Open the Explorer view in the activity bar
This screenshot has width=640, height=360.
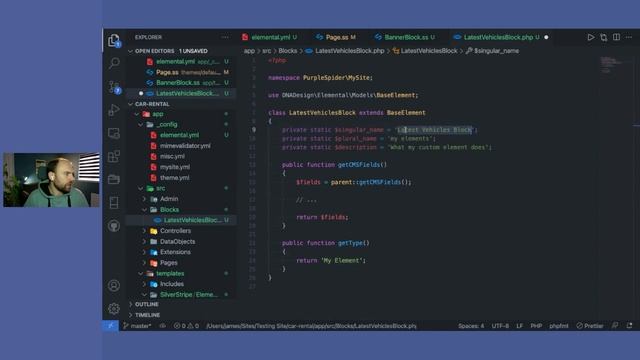(114, 40)
